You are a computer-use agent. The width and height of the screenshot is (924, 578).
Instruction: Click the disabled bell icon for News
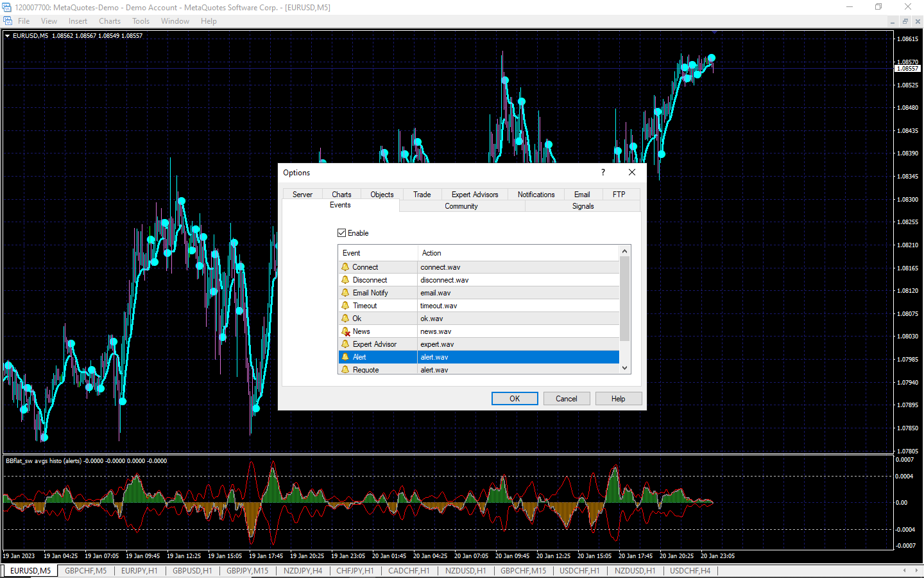(346, 331)
